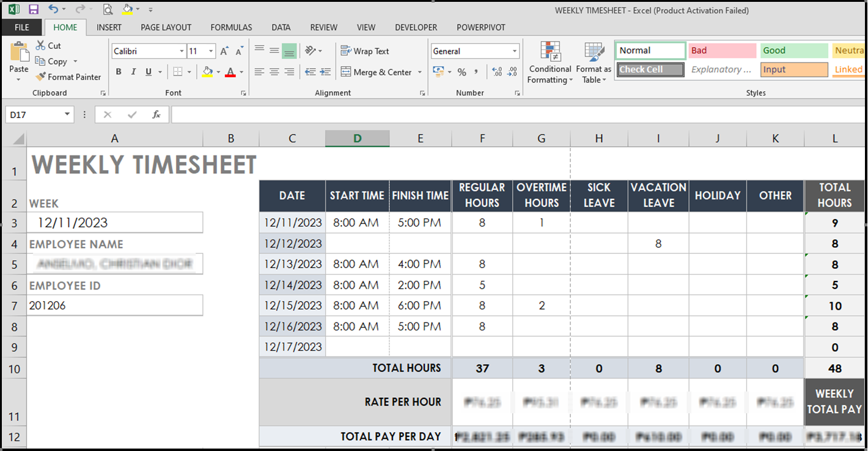Set Middle Align vertical alignment
The height and width of the screenshot is (451, 868).
pos(274,51)
